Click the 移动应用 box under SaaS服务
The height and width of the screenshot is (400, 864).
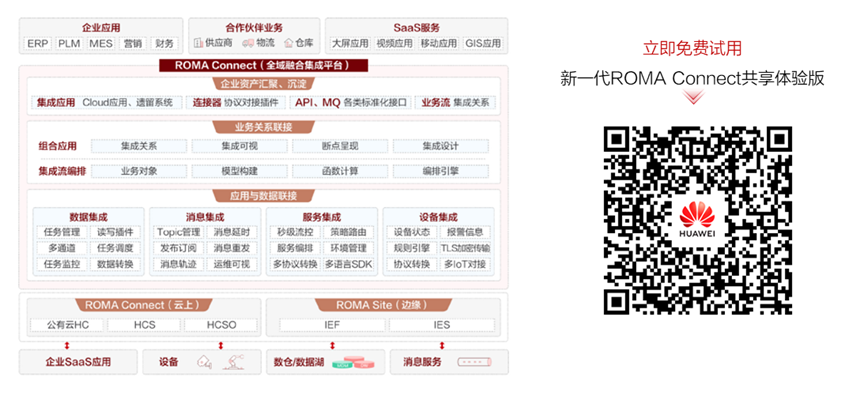tap(439, 43)
